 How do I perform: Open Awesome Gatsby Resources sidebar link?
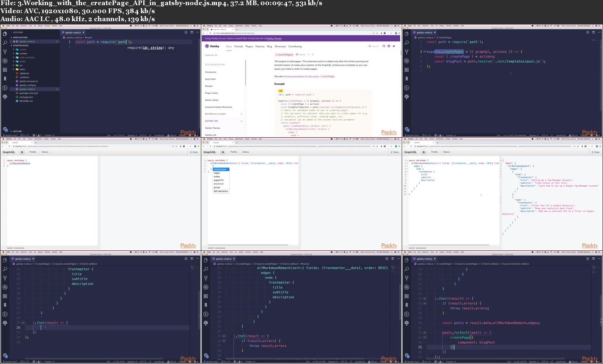click(x=218, y=107)
